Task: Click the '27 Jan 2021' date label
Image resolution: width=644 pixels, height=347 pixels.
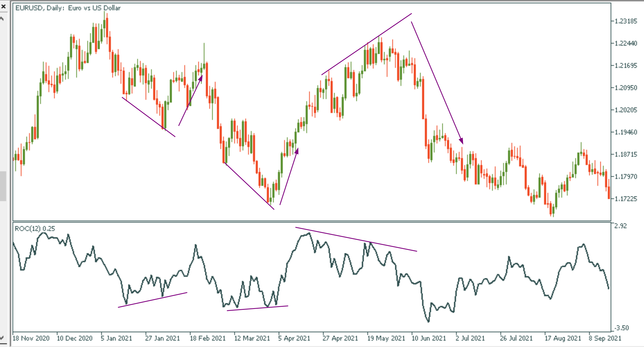Action: pos(162,338)
